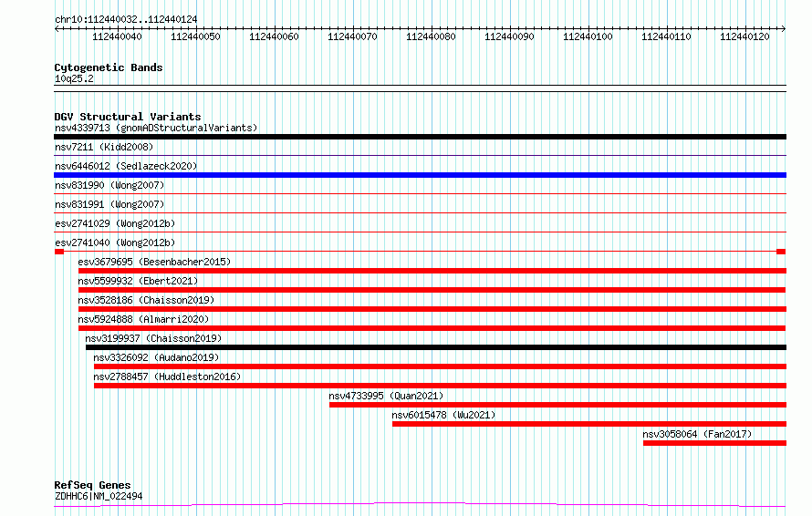Click the nsv3528186 (Chaisson2019) label
The height and width of the screenshot is (516, 812).
point(146,300)
